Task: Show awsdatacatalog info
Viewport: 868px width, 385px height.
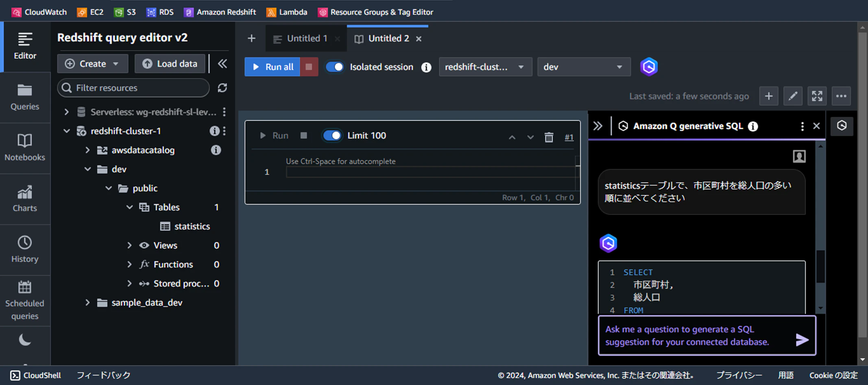Action: (x=216, y=150)
